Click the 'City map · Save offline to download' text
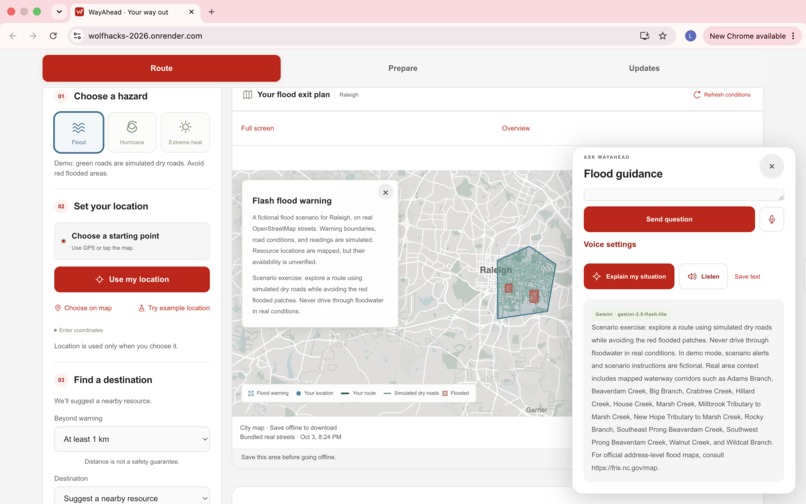This screenshot has height=504, width=806. [x=288, y=427]
